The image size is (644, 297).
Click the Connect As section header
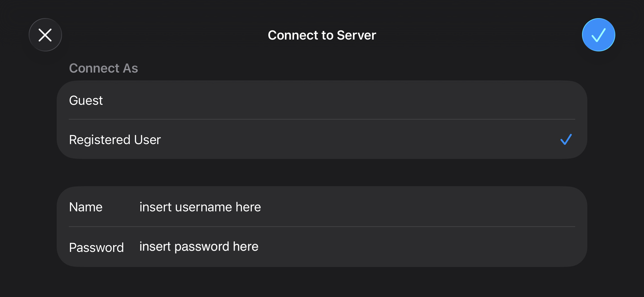click(103, 68)
